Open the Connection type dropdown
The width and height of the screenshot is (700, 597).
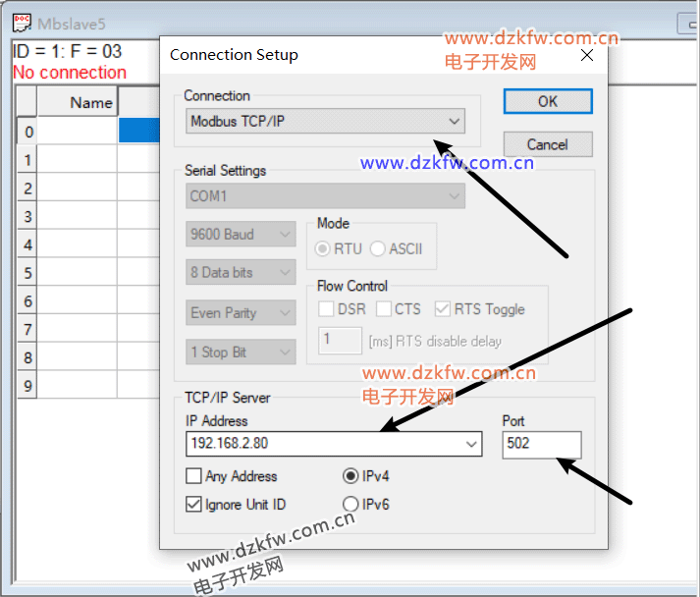(x=454, y=121)
